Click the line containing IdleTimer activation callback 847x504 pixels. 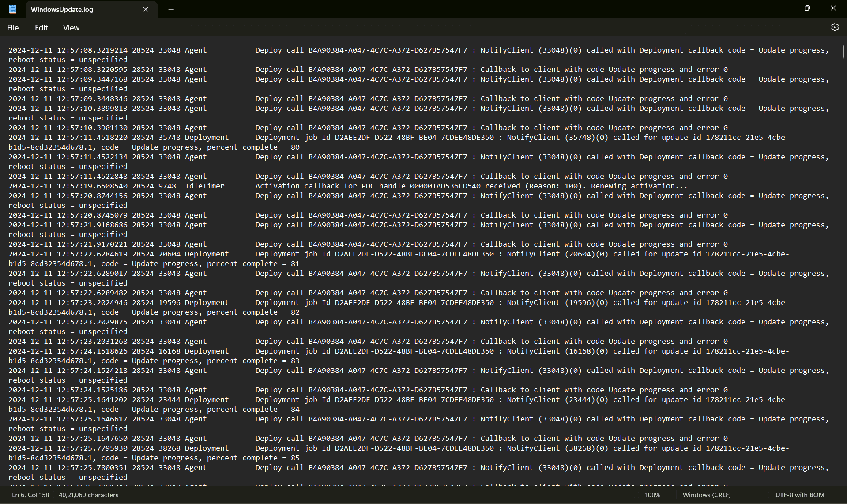tap(397, 186)
